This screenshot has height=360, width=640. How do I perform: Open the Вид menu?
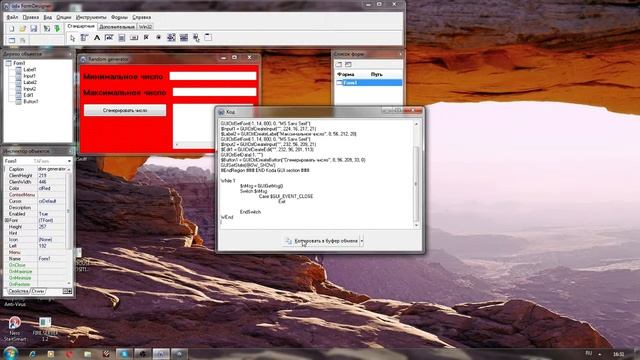pos(48,17)
